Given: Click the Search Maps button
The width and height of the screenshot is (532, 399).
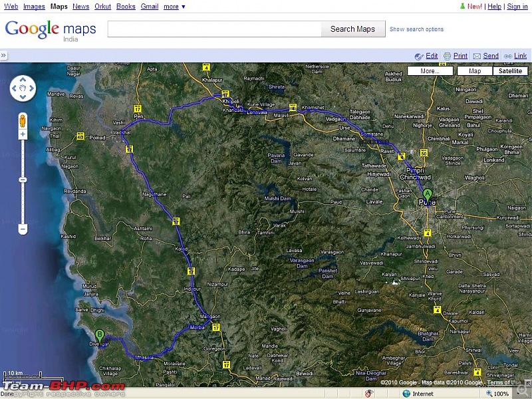Looking at the screenshot, I should tap(353, 29).
